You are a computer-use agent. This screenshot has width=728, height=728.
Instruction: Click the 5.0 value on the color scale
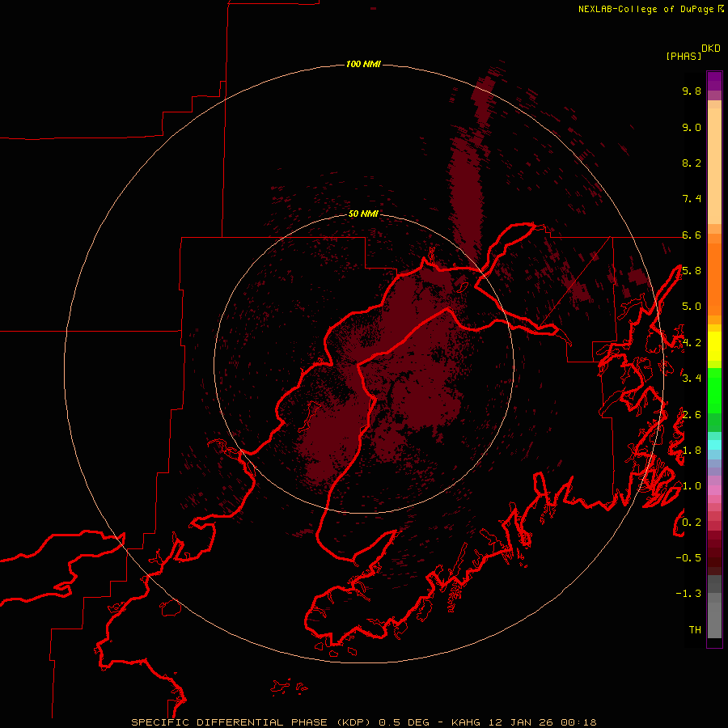point(692,307)
